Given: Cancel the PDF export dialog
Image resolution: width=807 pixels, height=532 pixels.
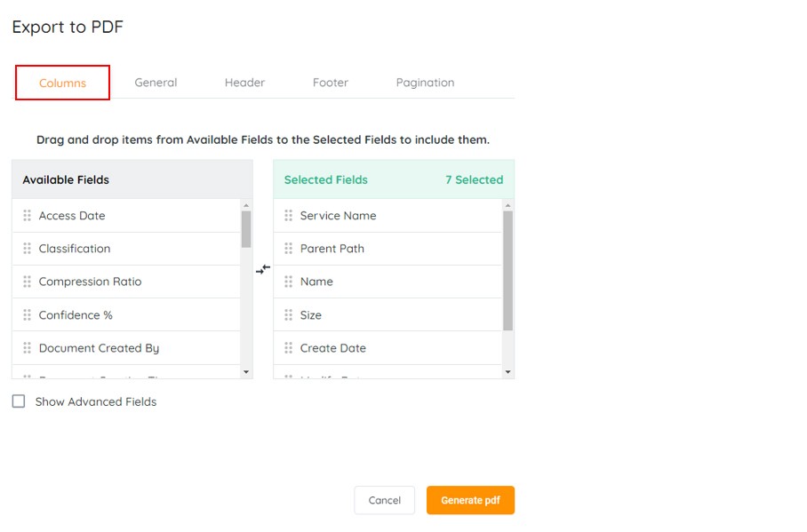Looking at the screenshot, I should [384, 500].
